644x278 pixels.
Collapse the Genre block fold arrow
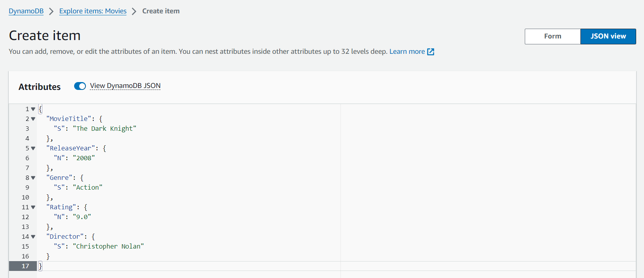click(x=33, y=178)
